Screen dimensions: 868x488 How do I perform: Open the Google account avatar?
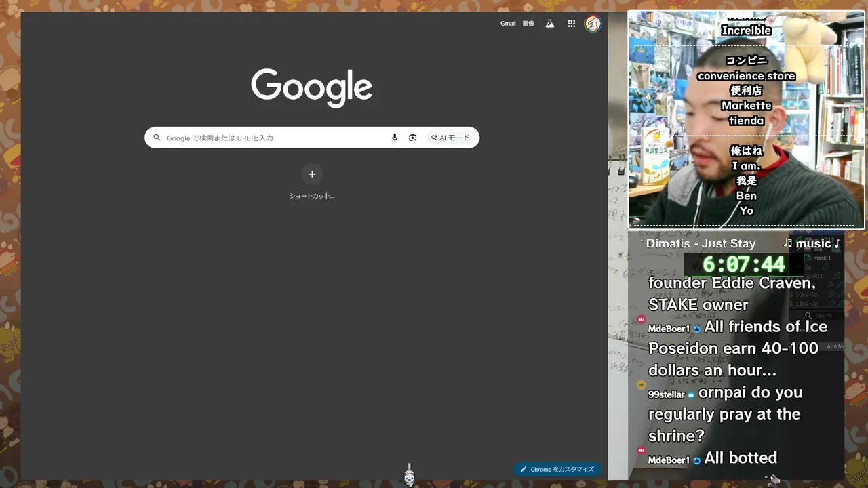click(593, 24)
